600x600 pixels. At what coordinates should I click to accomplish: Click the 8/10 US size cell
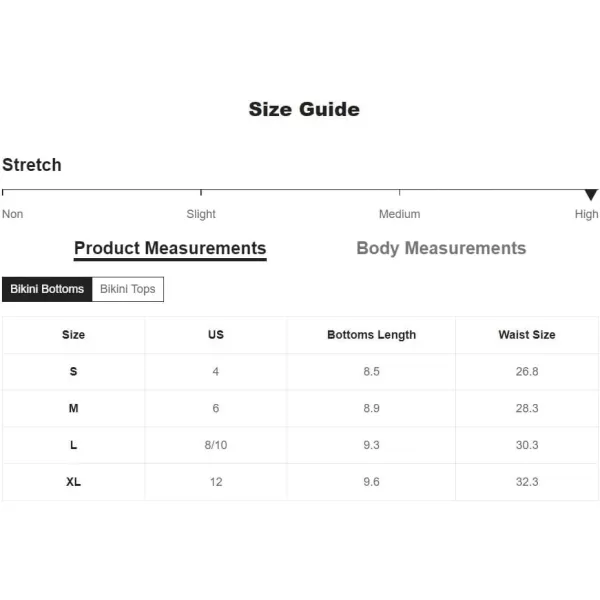click(216, 445)
